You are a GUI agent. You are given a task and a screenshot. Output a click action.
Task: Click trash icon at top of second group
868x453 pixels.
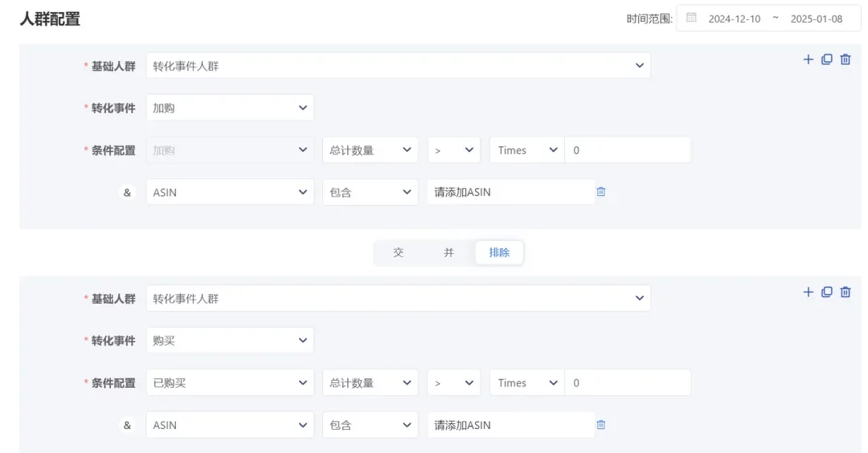[x=845, y=292]
